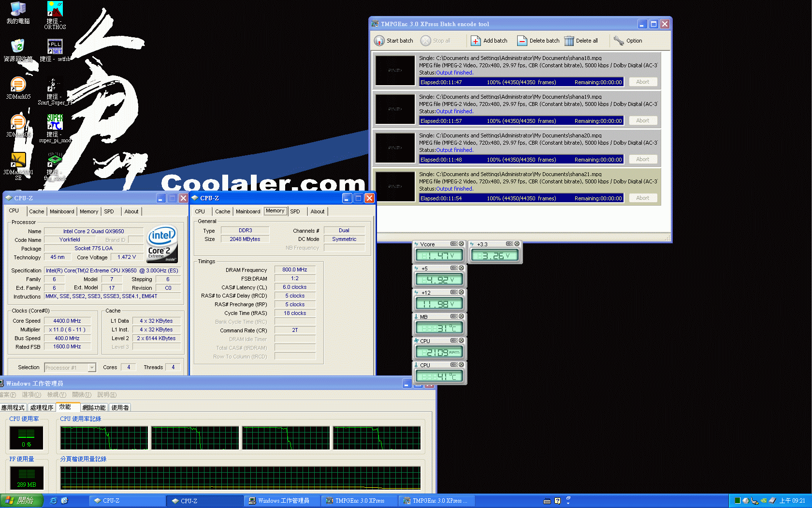Click the taskbar clock showing 09:21
Viewport: 812px width, 508px height.
pos(793,501)
